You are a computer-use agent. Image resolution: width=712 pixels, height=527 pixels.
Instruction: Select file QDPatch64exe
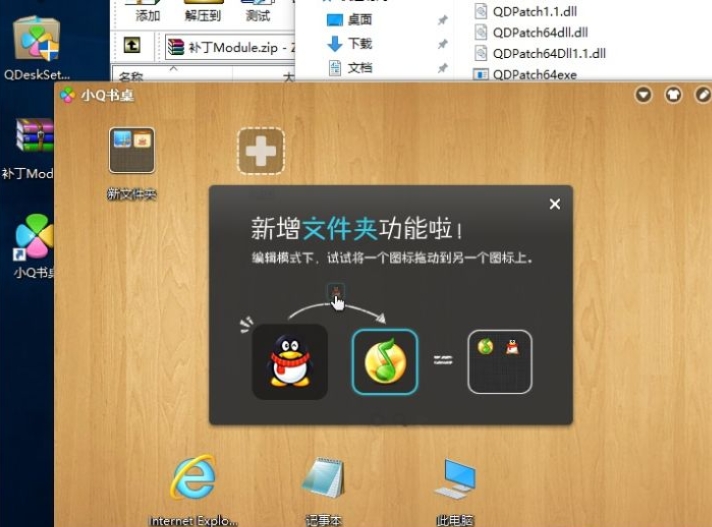525,74
